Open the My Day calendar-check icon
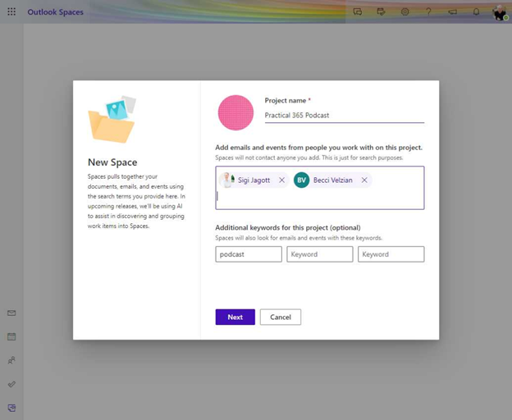 tap(381, 12)
